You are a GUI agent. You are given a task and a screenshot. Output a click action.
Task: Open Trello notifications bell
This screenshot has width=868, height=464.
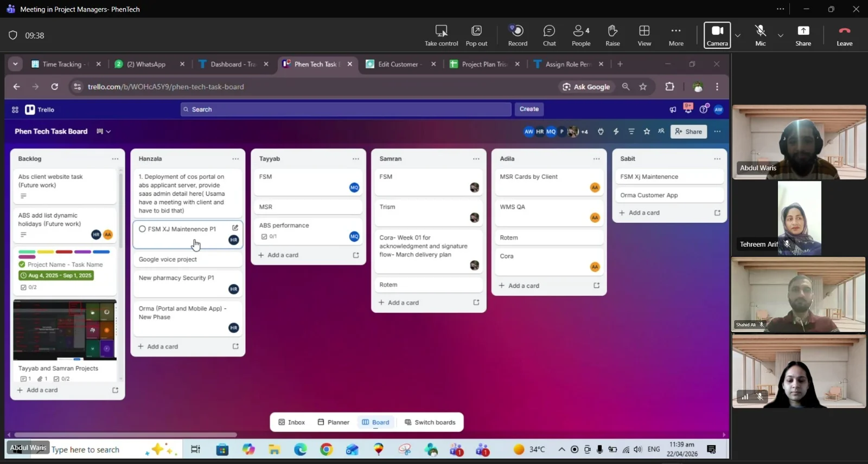pyautogui.click(x=688, y=108)
